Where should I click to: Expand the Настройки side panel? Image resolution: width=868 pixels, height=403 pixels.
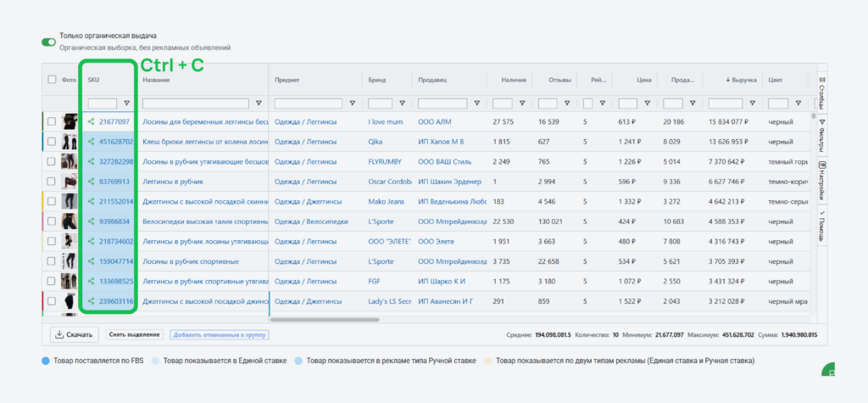(x=821, y=179)
